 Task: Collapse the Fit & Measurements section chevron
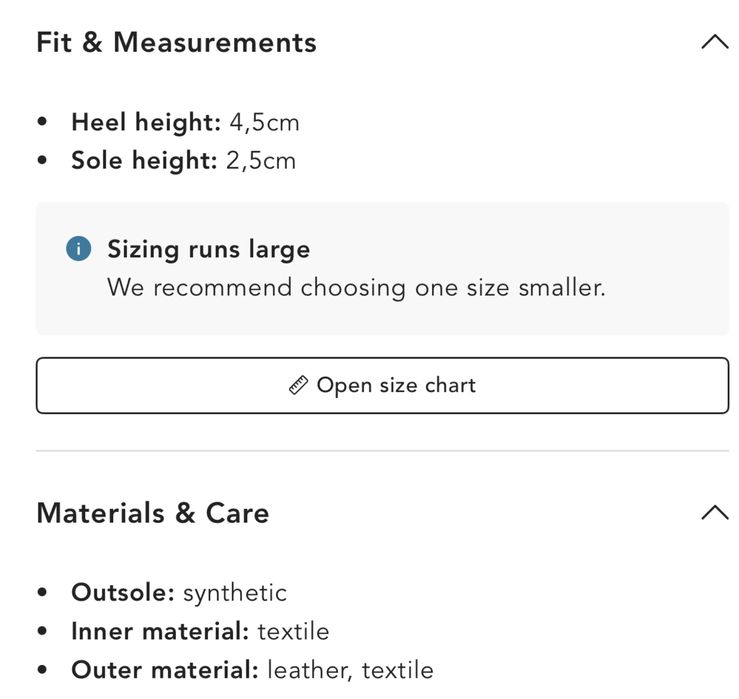714,43
